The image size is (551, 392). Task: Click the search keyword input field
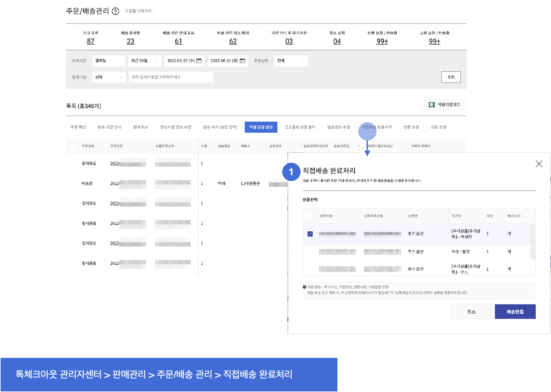171,77
